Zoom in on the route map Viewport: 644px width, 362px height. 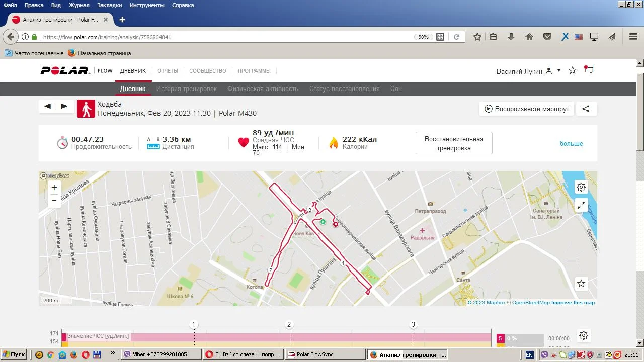(x=54, y=188)
